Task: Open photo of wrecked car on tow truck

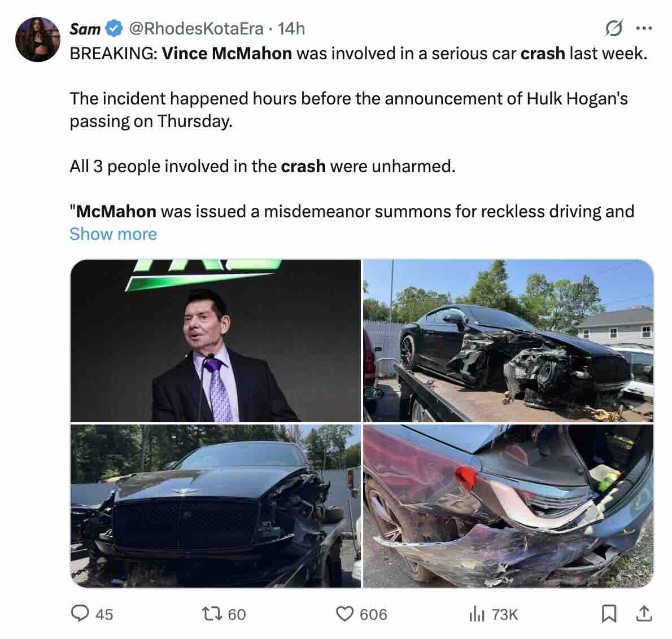Action: coord(508,340)
